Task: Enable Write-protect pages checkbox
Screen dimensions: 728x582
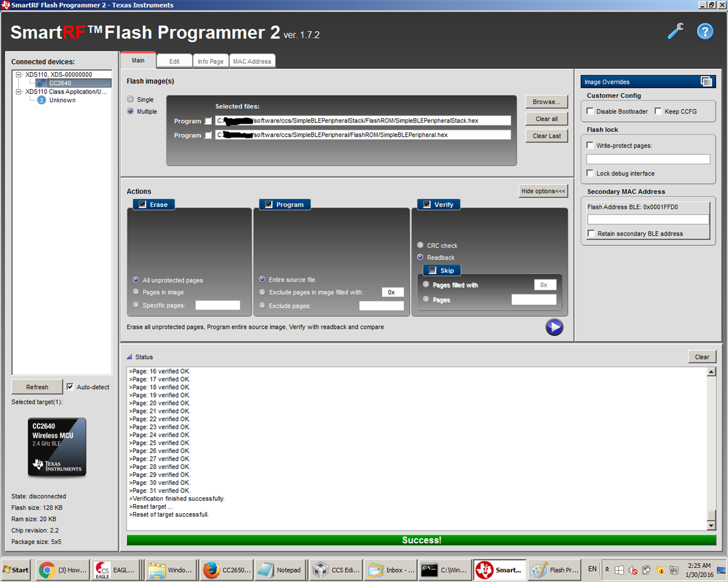Action: (590, 145)
